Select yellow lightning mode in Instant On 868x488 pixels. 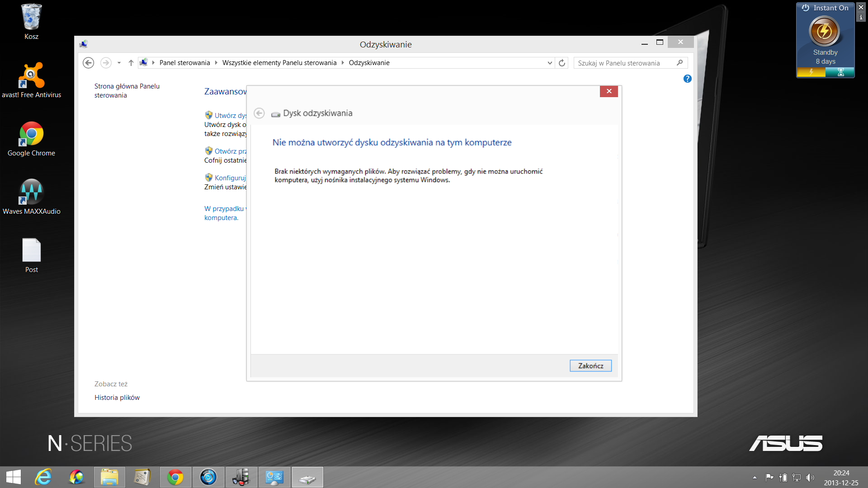[x=811, y=72]
